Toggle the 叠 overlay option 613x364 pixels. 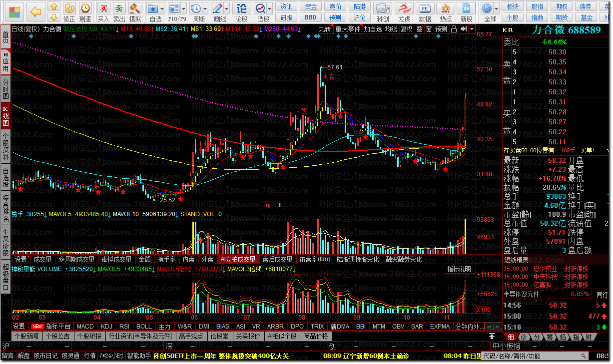419,29
